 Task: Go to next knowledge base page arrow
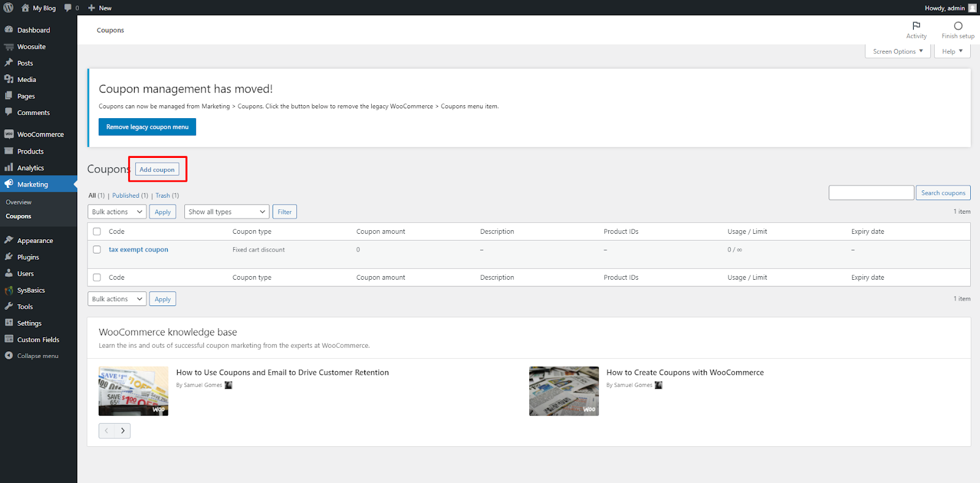coord(123,431)
